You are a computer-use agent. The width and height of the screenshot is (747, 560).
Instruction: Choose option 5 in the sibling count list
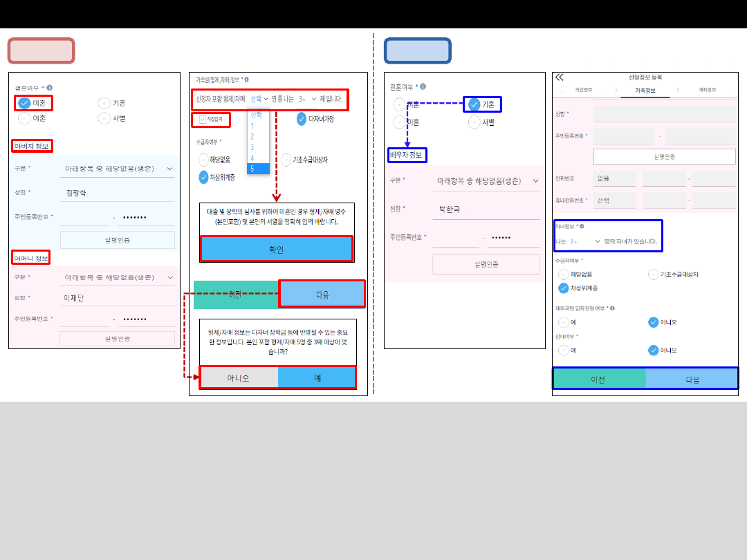[x=258, y=168]
